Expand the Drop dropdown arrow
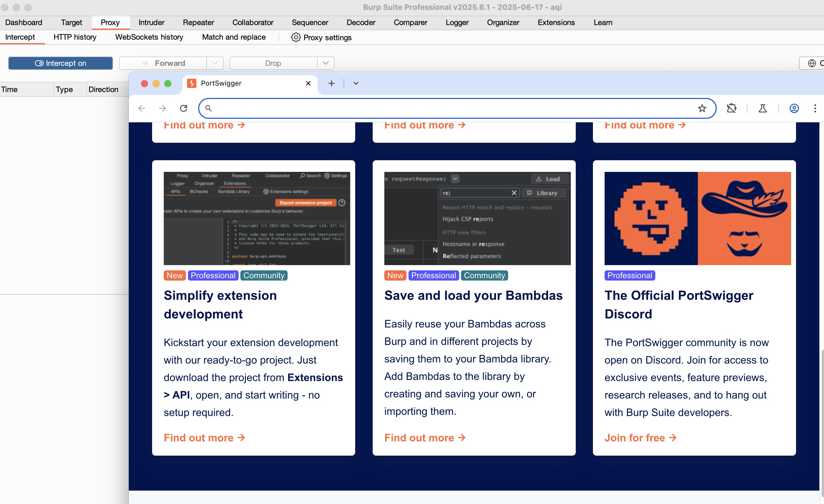Viewport: 824px width, 504px height. click(325, 63)
